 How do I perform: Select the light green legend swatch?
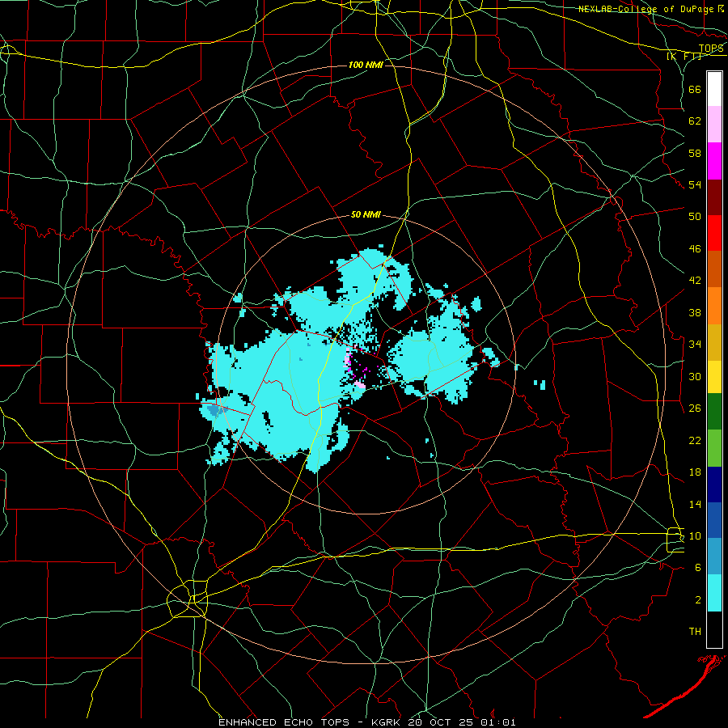pos(714,447)
